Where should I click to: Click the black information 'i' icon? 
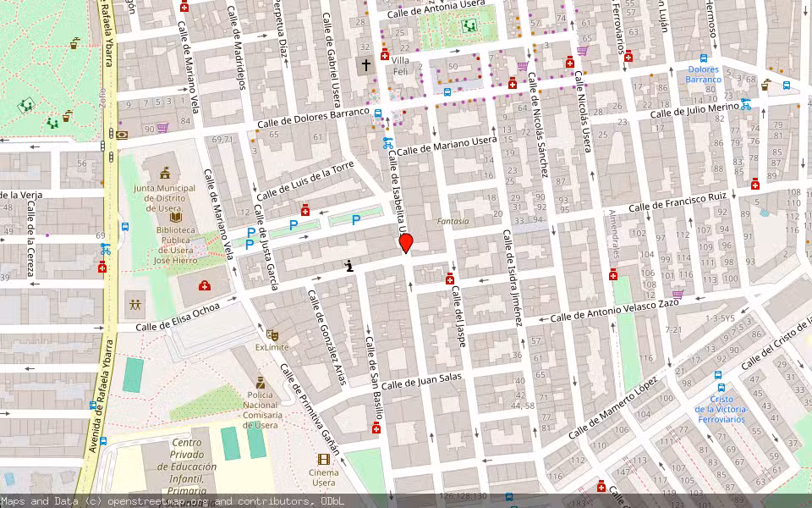coord(349,266)
